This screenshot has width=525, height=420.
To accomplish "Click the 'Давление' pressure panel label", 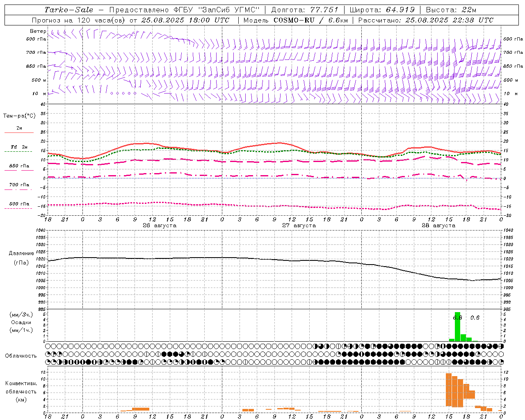I will [21, 253].
